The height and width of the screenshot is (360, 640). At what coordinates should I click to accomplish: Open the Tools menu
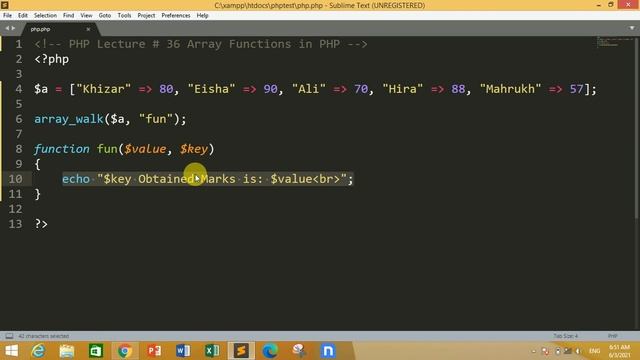click(x=124, y=16)
